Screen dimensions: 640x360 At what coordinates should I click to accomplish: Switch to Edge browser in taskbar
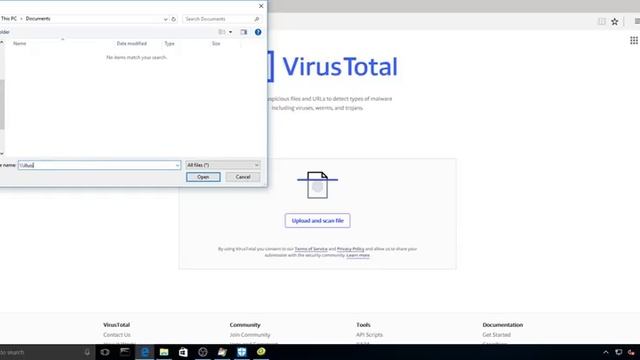[144, 352]
